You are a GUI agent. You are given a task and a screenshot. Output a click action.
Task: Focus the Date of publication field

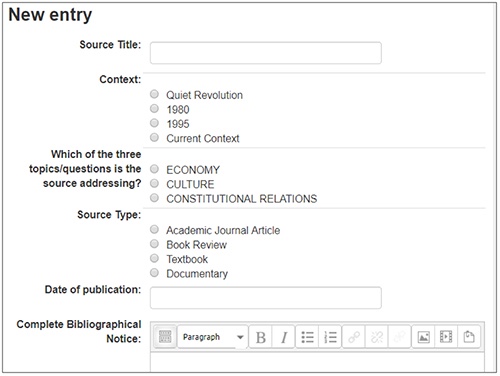266,298
